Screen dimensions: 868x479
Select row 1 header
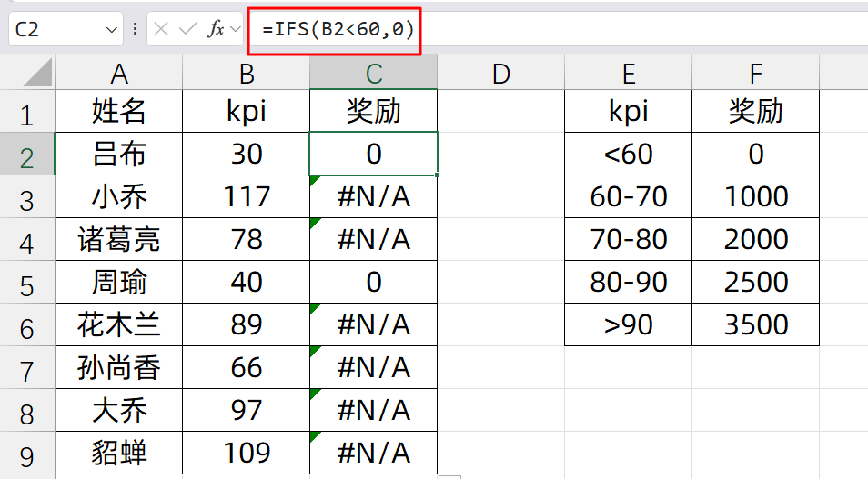(x=27, y=111)
